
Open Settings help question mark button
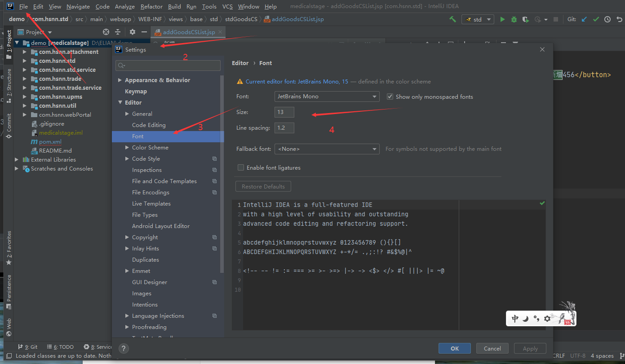(124, 348)
